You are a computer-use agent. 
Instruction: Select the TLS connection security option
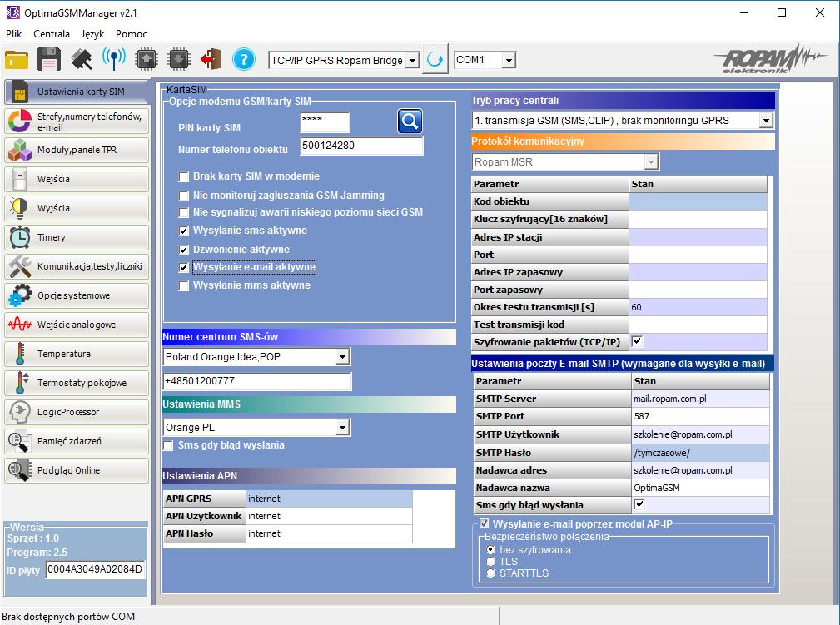point(490,561)
